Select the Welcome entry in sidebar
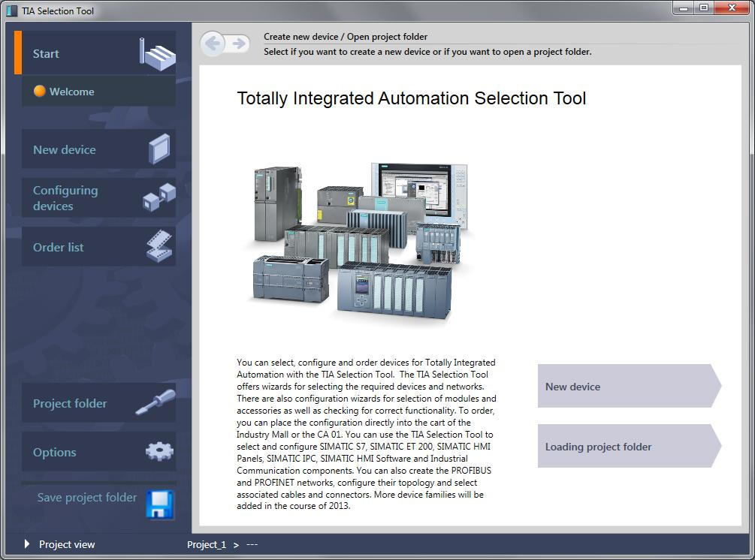The width and height of the screenshot is (755, 560). click(x=98, y=91)
